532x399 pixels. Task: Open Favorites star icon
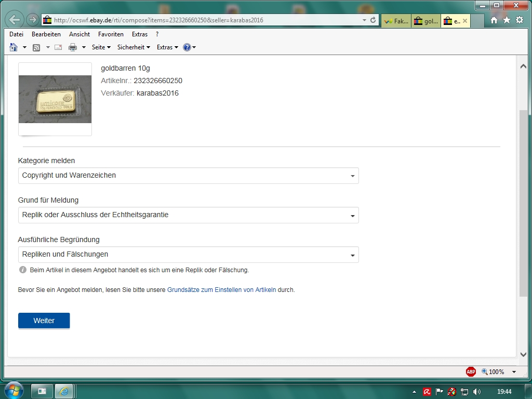507,20
